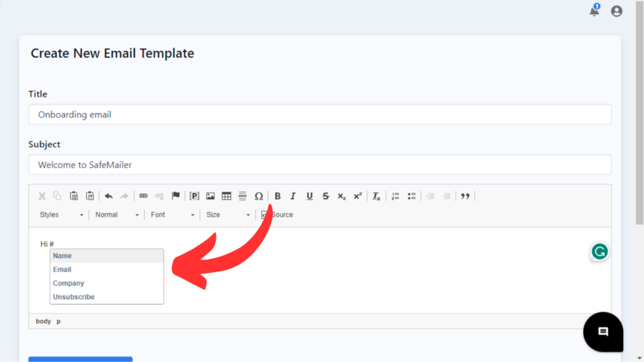Apply block quote formatting
Viewport: 644px width, 362px height.
click(465, 196)
